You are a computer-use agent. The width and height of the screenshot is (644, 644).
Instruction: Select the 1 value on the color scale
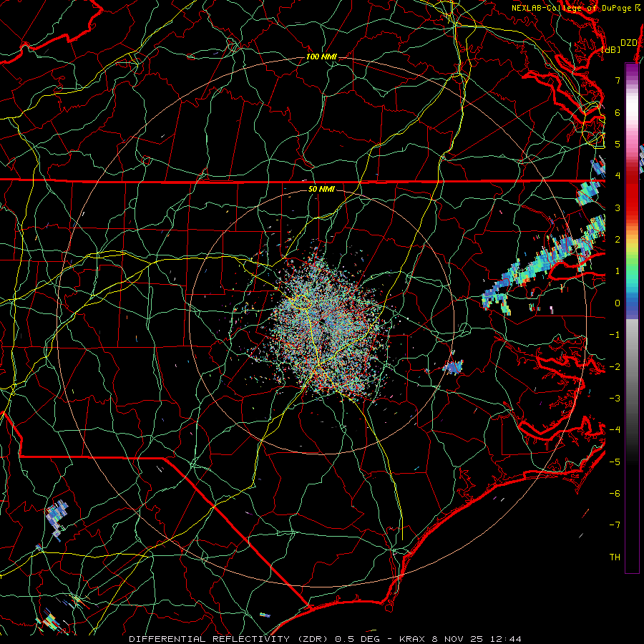pos(618,271)
